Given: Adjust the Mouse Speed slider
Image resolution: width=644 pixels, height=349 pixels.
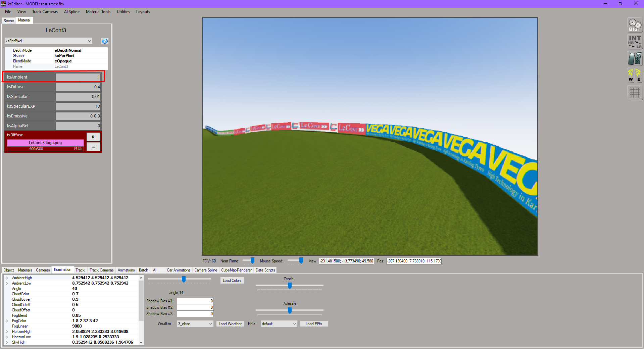Looking at the screenshot, I should click(x=301, y=261).
